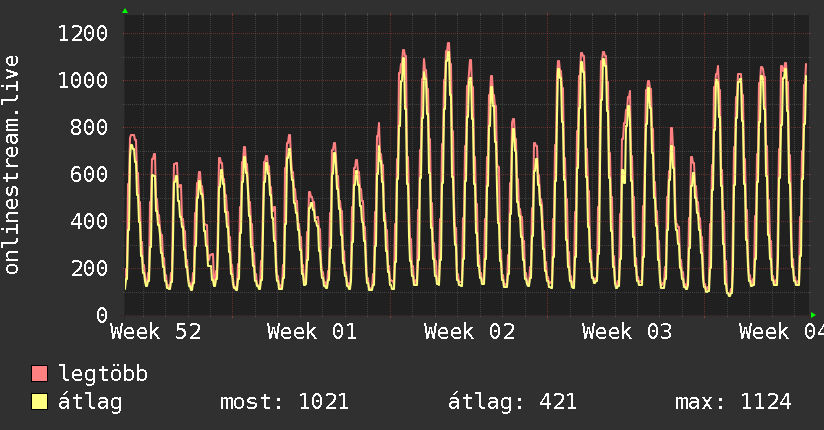824x430 pixels.
Task: Select the Week 52 axis label
Action: [155, 331]
